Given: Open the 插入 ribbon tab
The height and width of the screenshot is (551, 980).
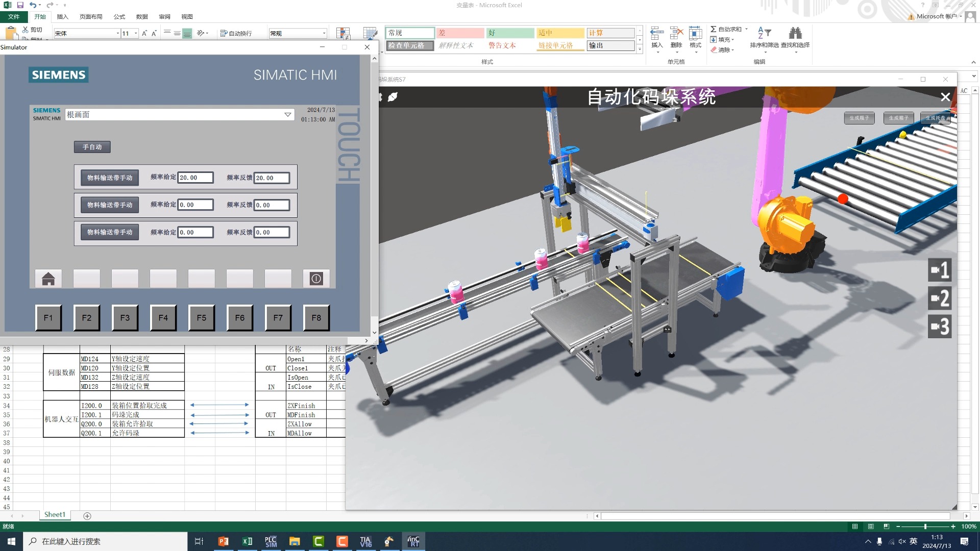Looking at the screenshot, I should tap(62, 17).
